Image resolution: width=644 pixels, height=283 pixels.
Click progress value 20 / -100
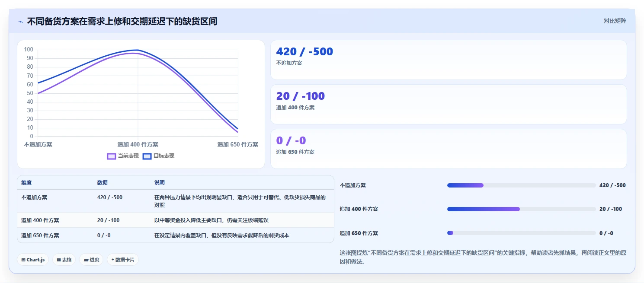[x=611, y=209]
